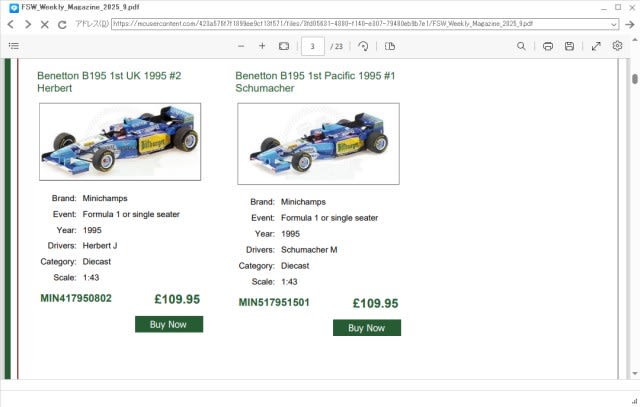Click the fit-to-page icon
Viewport: 640px width, 407px height.
click(x=284, y=46)
